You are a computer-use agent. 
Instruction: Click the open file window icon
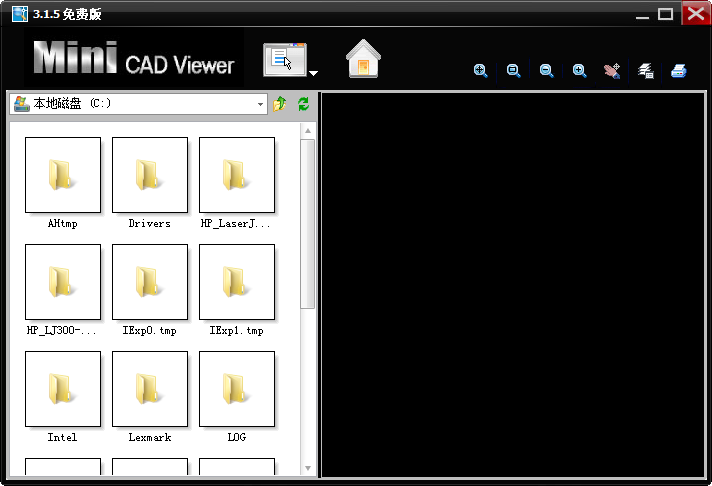click(285, 60)
